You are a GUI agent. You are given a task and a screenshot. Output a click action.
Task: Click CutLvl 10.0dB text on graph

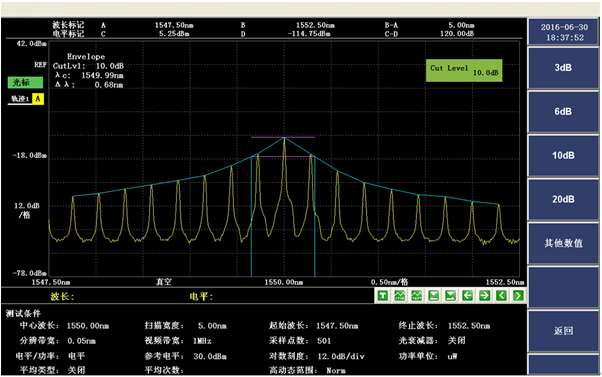click(x=88, y=66)
